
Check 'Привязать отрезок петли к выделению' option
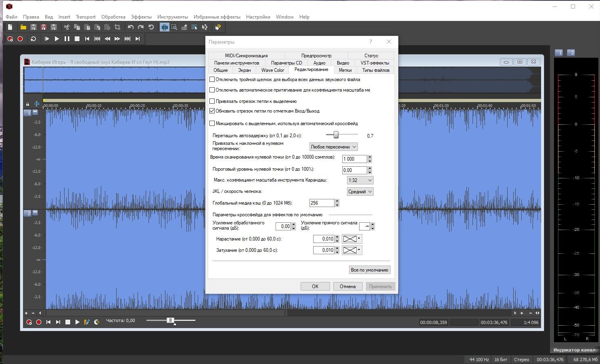point(212,101)
